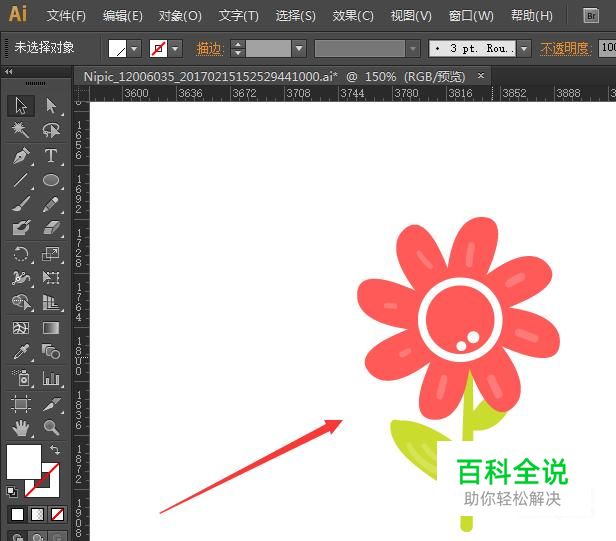Viewport: 616px width, 541px height.
Task: Click the 不透明度 opacity link
Action: (x=566, y=49)
